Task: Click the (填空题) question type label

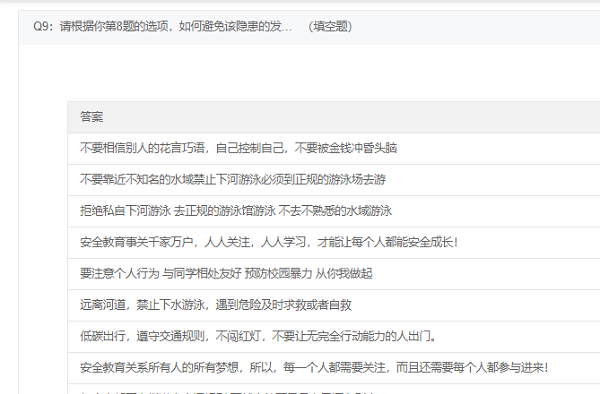Action: pyautogui.click(x=330, y=26)
